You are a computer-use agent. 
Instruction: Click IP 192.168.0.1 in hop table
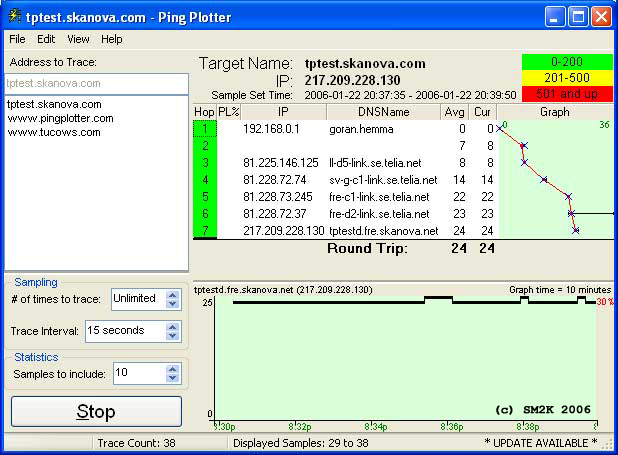tap(271, 129)
